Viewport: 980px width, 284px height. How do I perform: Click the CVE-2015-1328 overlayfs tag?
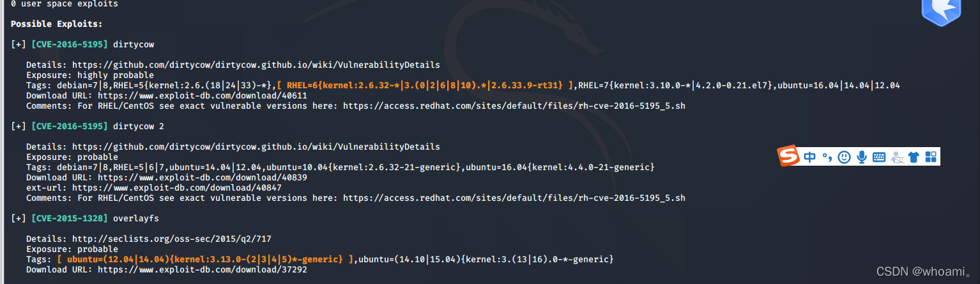[70, 218]
